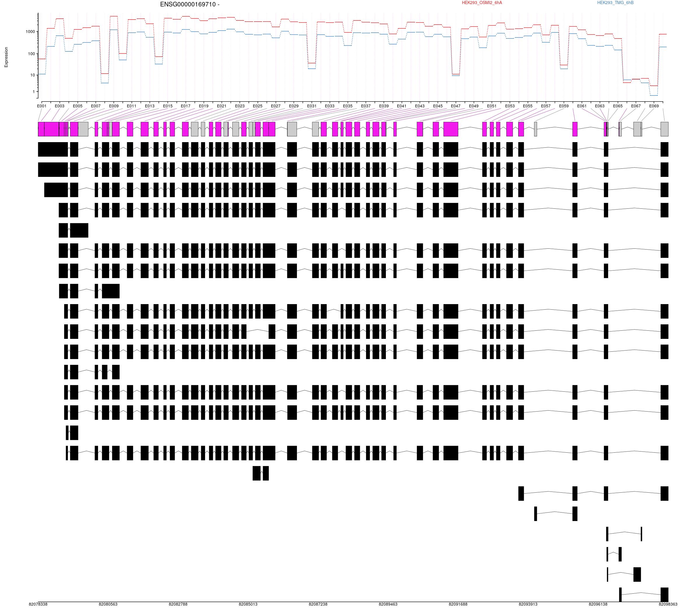This screenshot has height=610, width=700.
Task: Click exon label E069
Action: click(654, 106)
